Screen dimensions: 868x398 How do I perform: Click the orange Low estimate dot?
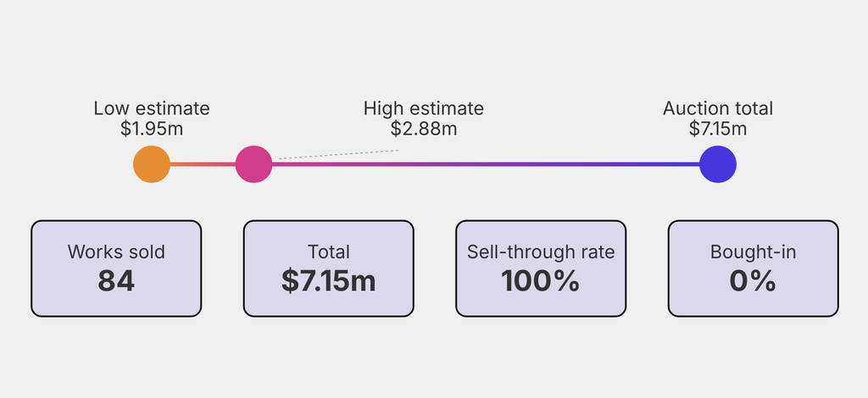(152, 164)
